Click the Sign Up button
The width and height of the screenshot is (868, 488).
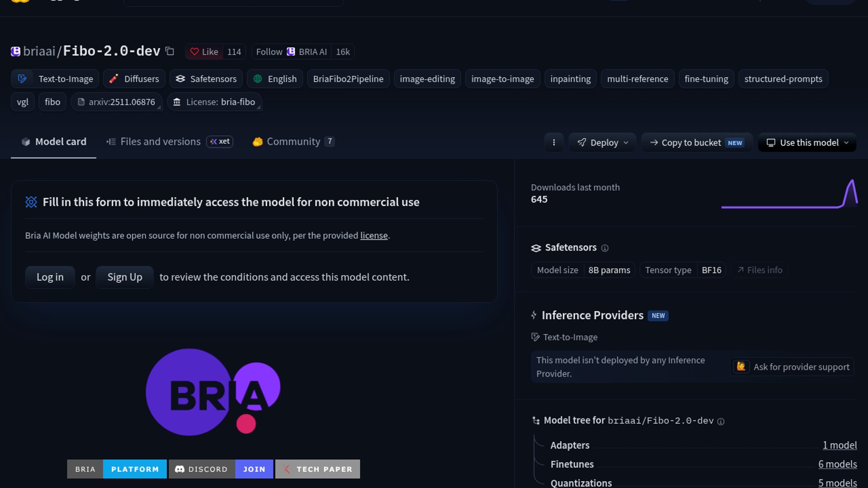tap(125, 277)
